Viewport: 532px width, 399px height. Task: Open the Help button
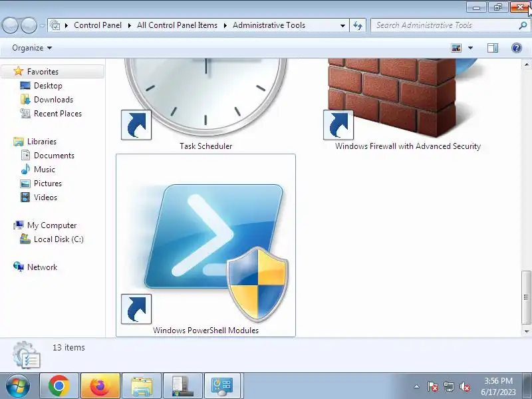click(517, 48)
